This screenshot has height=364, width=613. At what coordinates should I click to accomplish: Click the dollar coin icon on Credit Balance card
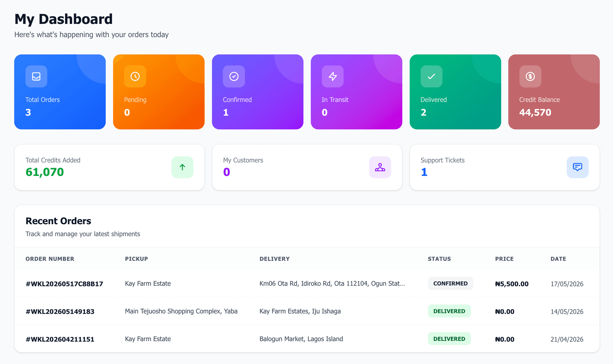pyautogui.click(x=530, y=76)
